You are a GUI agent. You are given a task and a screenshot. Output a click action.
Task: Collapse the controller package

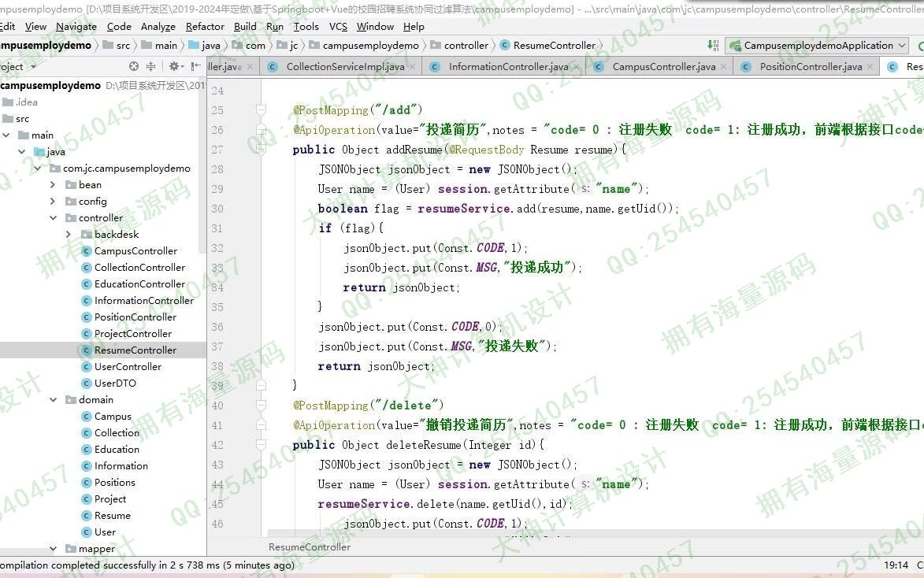click(53, 217)
